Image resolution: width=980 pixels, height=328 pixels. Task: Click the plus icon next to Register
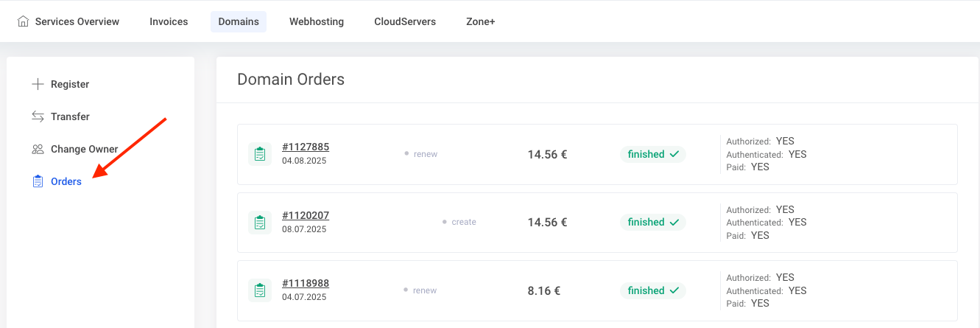point(38,84)
